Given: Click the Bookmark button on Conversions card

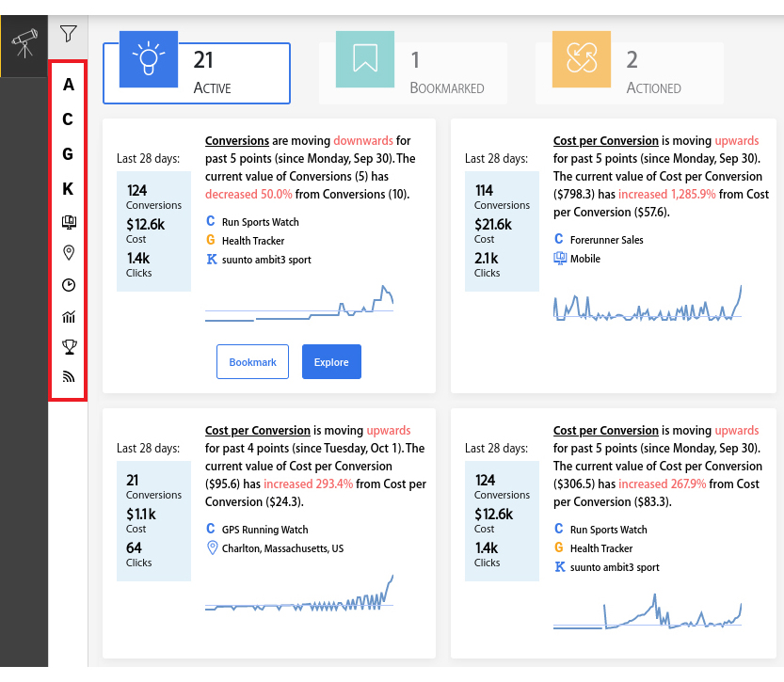Looking at the screenshot, I should [x=252, y=362].
